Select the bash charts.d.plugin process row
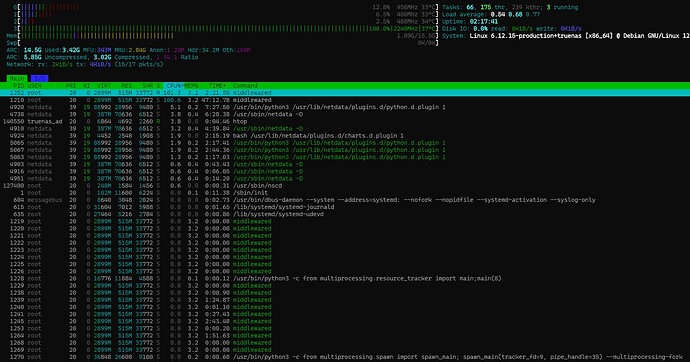 click(x=345, y=135)
